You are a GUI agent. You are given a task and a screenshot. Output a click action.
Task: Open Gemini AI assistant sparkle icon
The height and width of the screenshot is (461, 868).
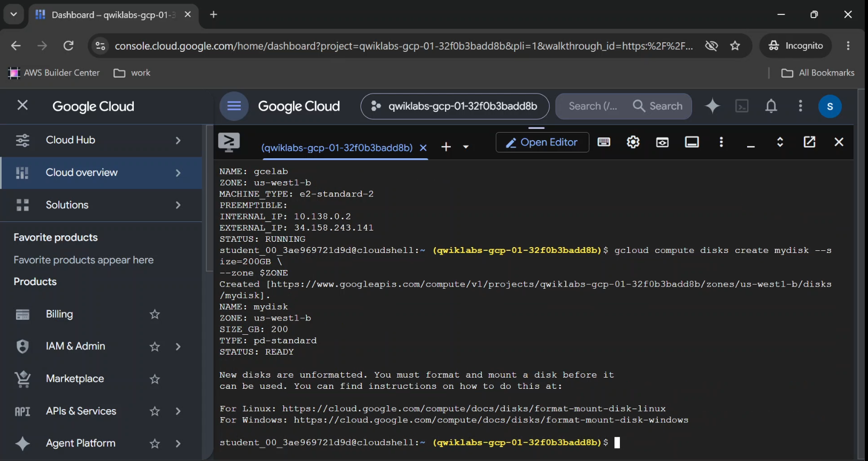pyautogui.click(x=712, y=106)
